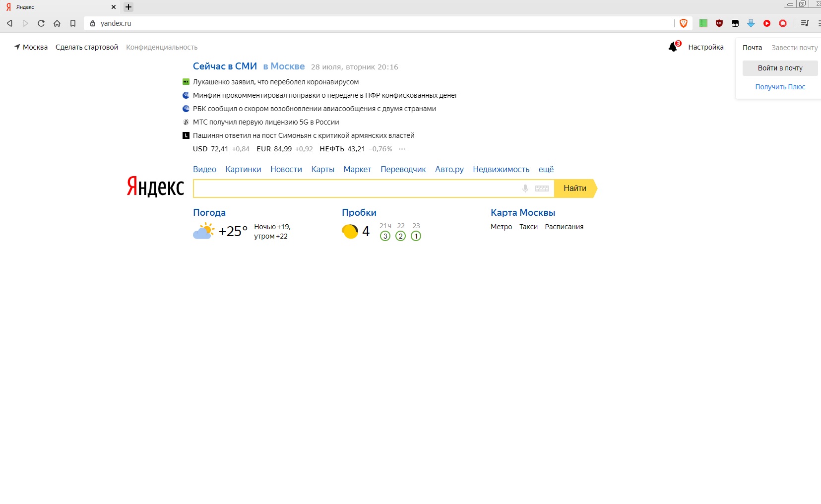Open the Пашинян Симоньян headline
821x504 pixels.
(304, 135)
